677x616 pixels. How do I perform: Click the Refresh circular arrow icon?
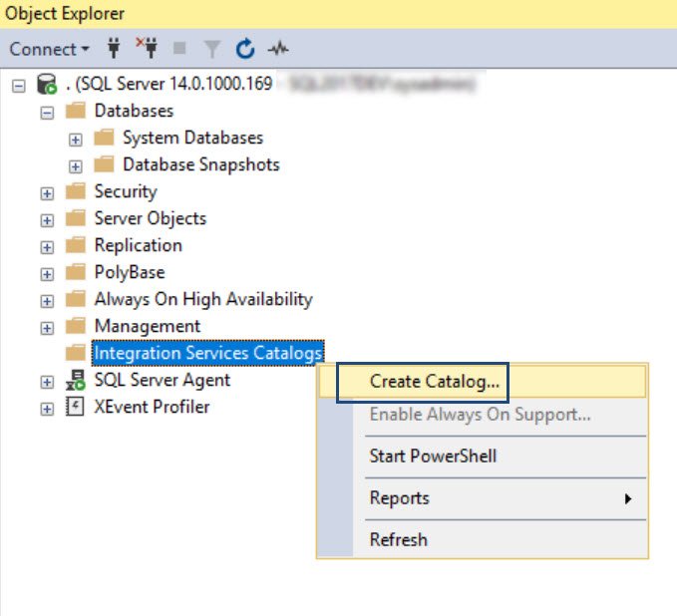coord(245,49)
